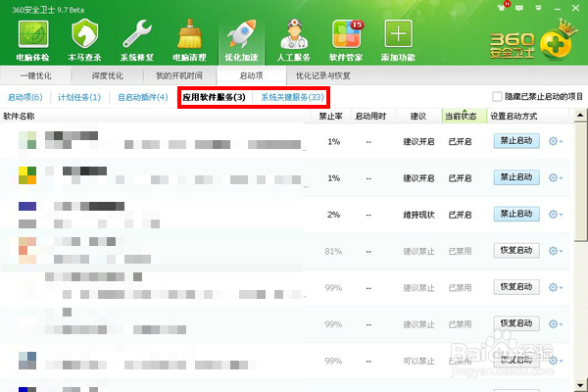588x392 pixels.
Task: Switch to 优化记录与恢复 tab
Action: (x=322, y=75)
